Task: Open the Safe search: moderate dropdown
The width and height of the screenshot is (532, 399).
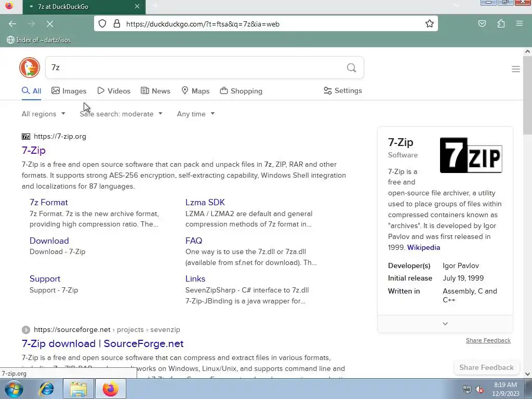Action: pos(121,114)
